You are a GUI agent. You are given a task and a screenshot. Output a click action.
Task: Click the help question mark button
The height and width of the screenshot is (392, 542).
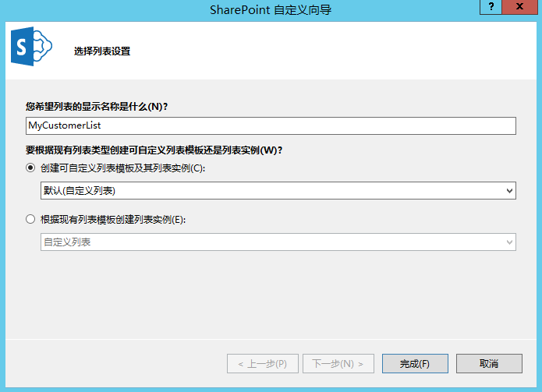click(491, 7)
